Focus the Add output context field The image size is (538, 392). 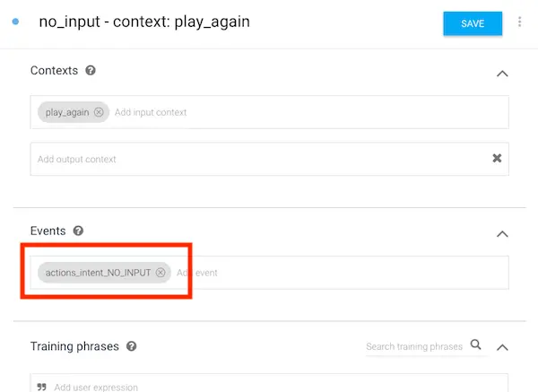[x=261, y=160]
